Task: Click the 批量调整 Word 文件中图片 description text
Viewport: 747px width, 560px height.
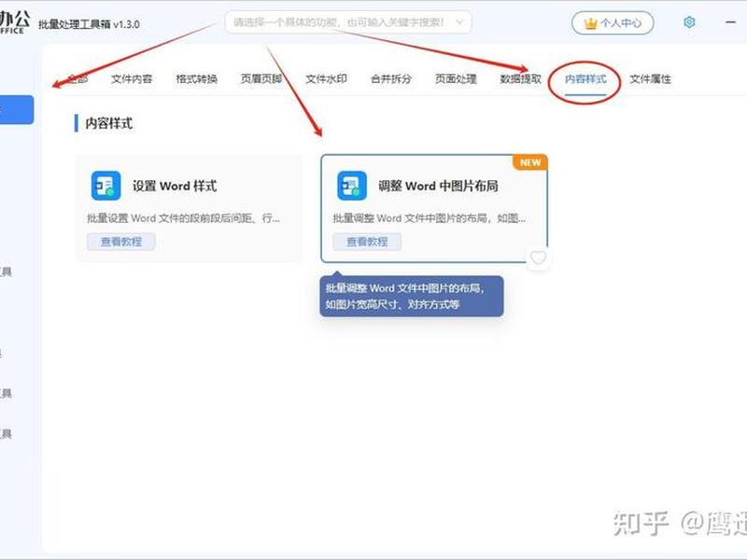Action: (430, 218)
